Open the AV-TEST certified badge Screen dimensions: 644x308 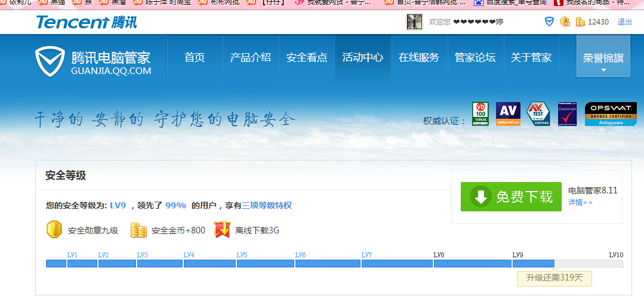pos(538,114)
